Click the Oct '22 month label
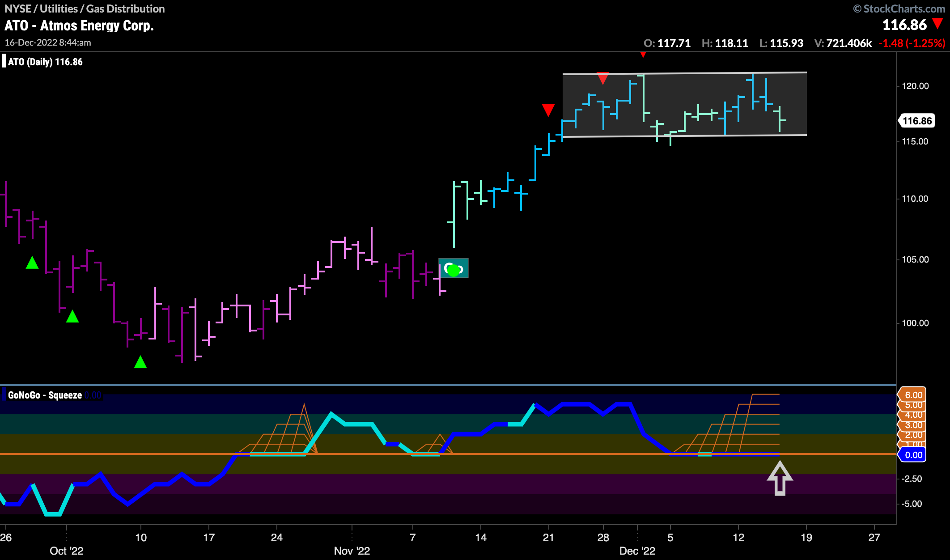 tap(67, 551)
